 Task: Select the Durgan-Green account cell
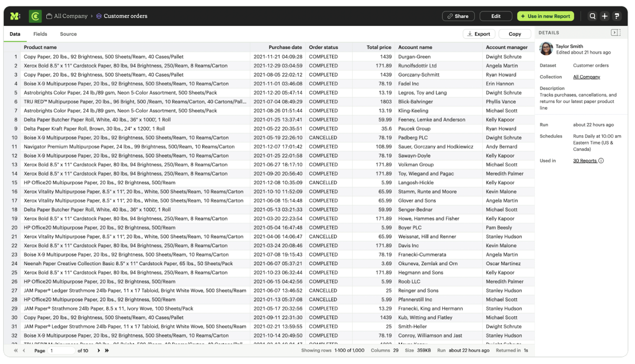[438, 57]
